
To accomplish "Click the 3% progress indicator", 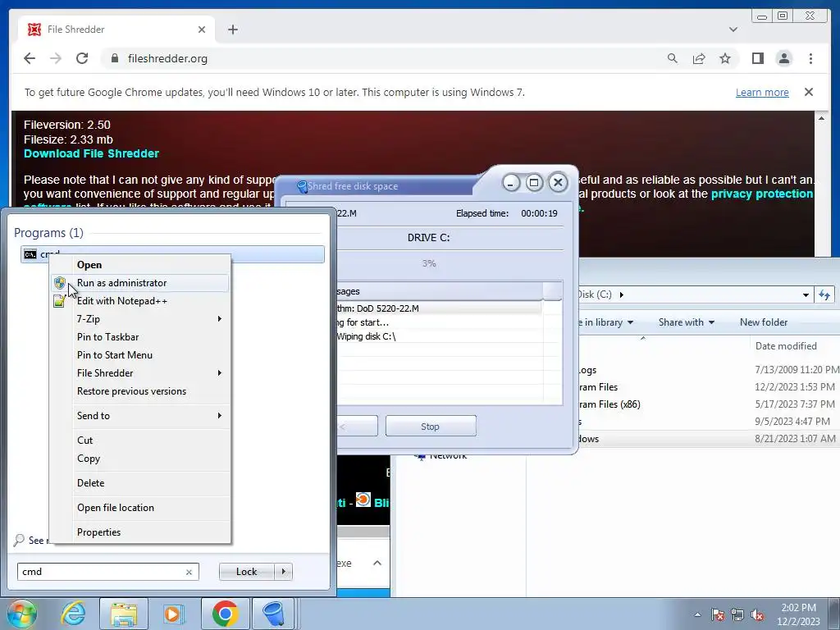I will click(x=429, y=263).
